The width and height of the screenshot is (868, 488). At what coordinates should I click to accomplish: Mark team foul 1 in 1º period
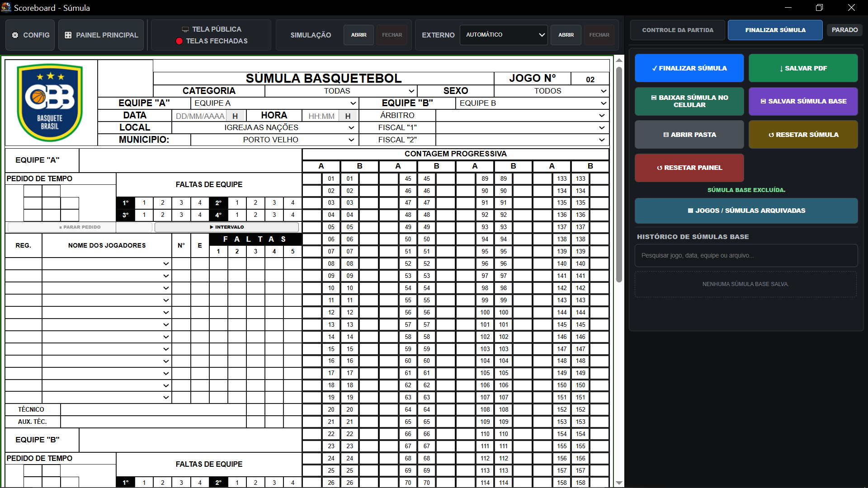[x=144, y=203]
